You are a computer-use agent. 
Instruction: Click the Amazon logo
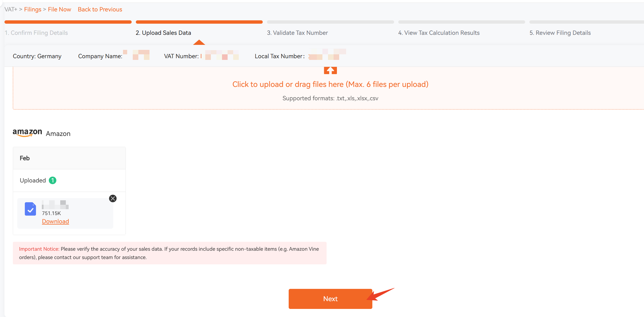(27, 133)
